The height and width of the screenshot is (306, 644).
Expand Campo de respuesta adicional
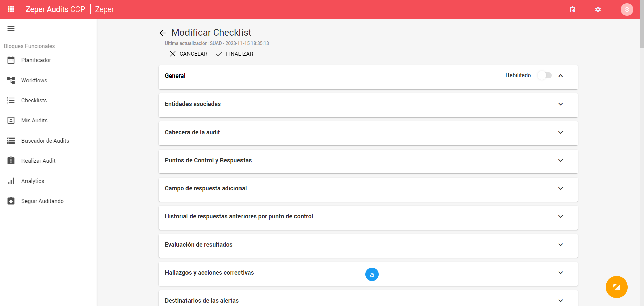coord(368,188)
